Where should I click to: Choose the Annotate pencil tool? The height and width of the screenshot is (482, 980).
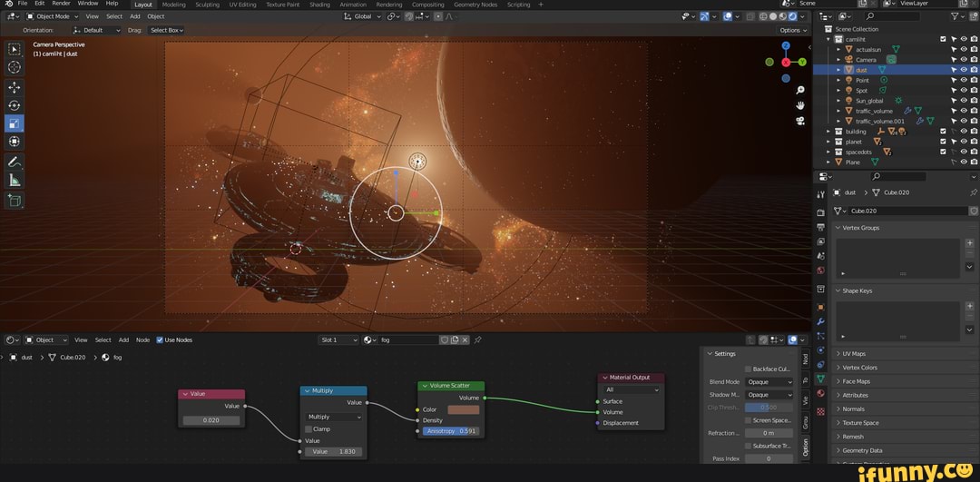[15, 162]
